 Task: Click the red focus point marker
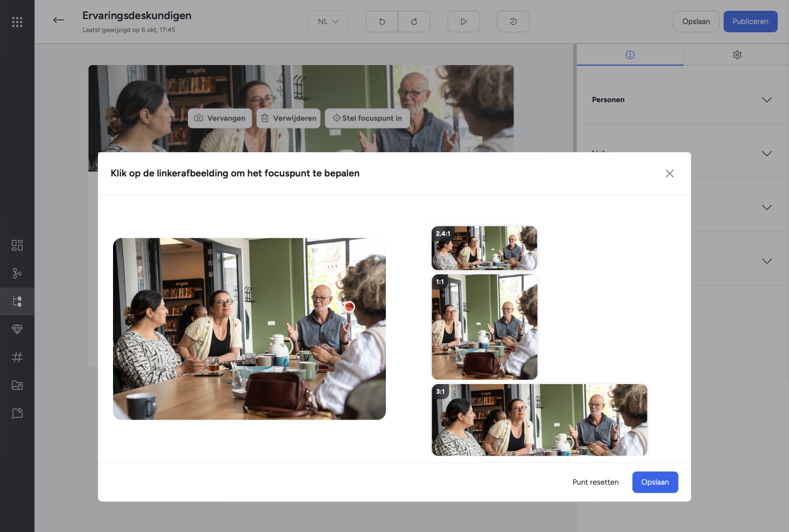(x=349, y=307)
